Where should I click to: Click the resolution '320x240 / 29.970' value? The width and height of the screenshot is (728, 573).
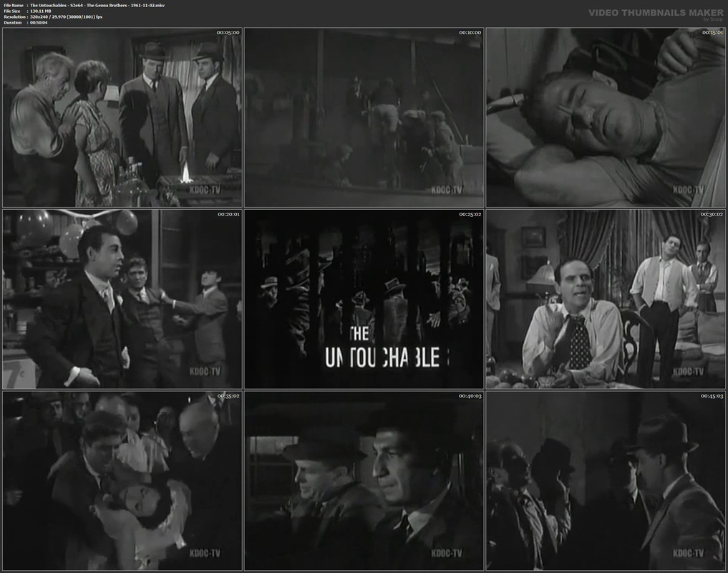(48, 16)
